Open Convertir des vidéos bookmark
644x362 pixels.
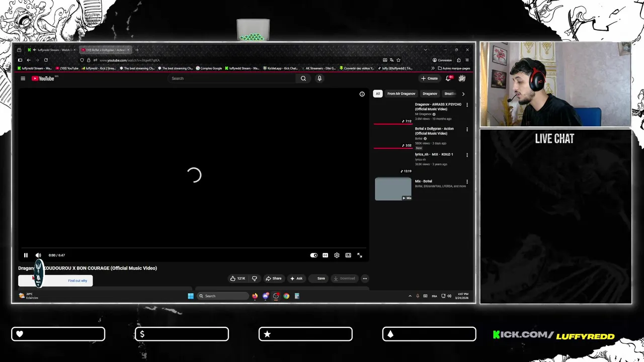point(357,68)
